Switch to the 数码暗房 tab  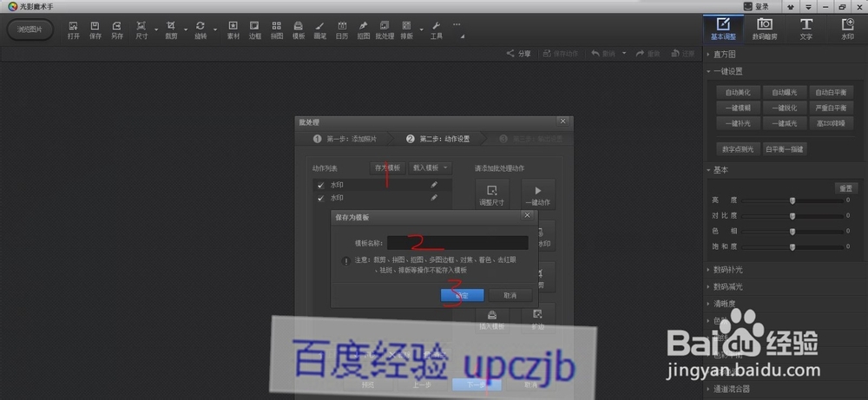coord(765,29)
